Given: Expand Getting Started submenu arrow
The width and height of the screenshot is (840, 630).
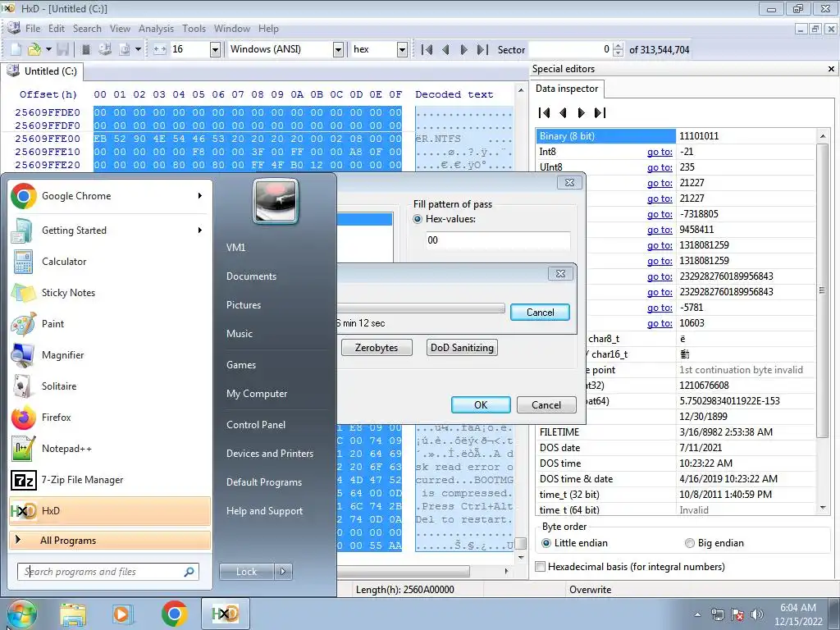Looking at the screenshot, I should tap(200, 231).
